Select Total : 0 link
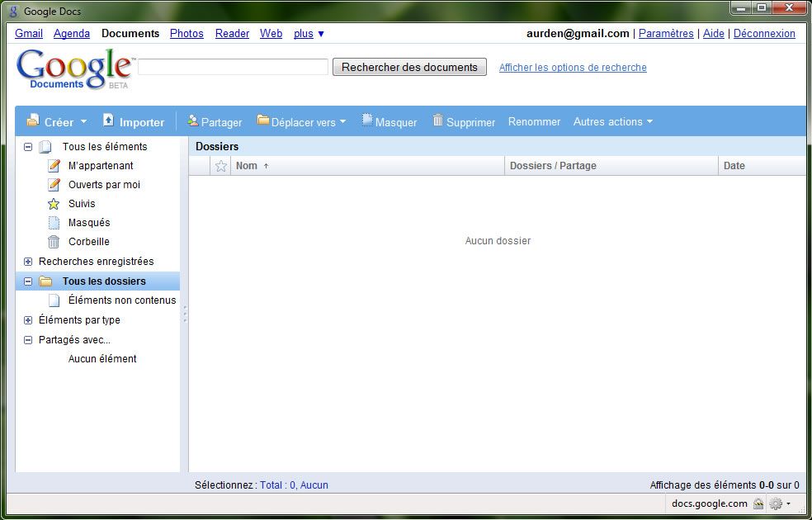Screen dimensions: 812x520 pos(277,485)
